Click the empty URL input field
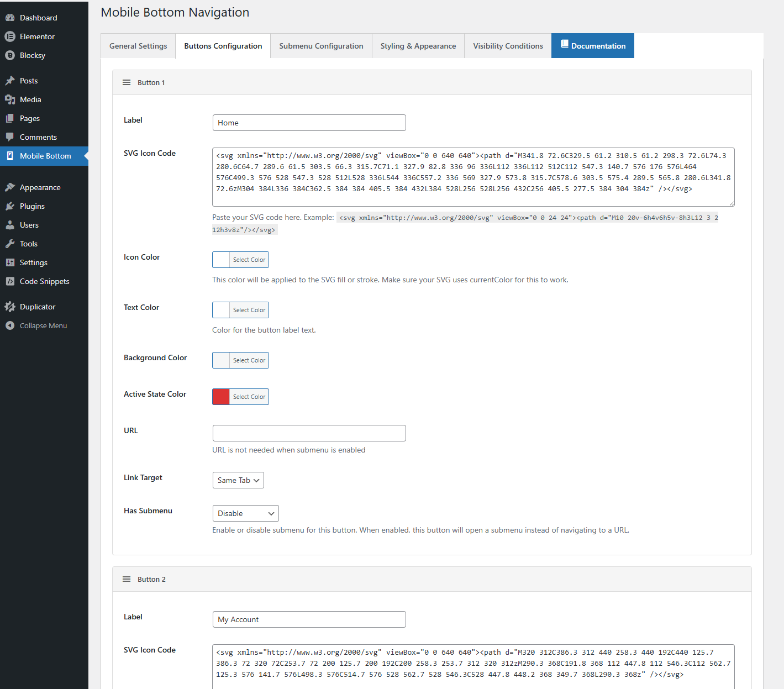The image size is (784, 689). [309, 433]
